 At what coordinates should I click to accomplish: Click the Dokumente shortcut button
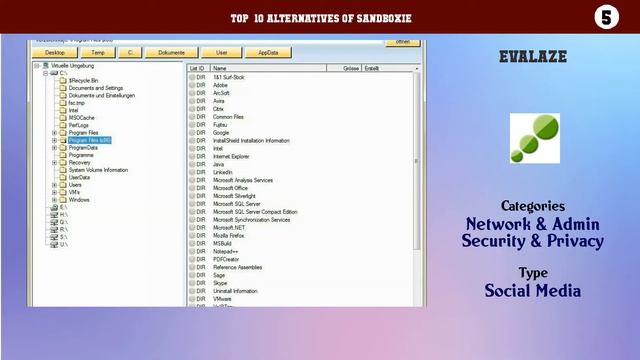point(171,53)
